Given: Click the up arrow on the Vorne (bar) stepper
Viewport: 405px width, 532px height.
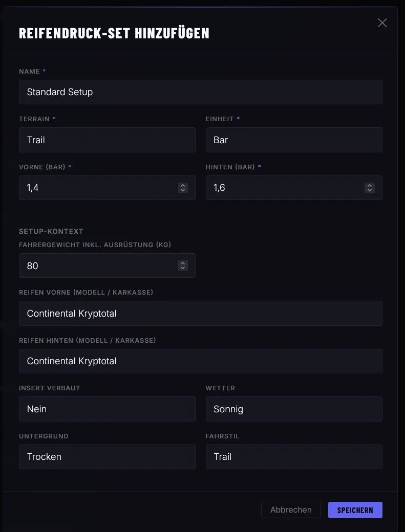Looking at the screenshot, I should tap(183, 185).
